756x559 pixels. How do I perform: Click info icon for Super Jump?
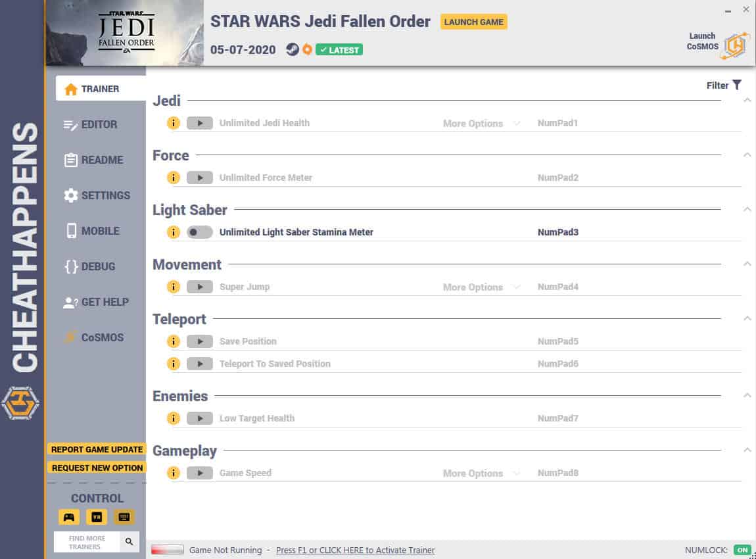coord(173,287)
